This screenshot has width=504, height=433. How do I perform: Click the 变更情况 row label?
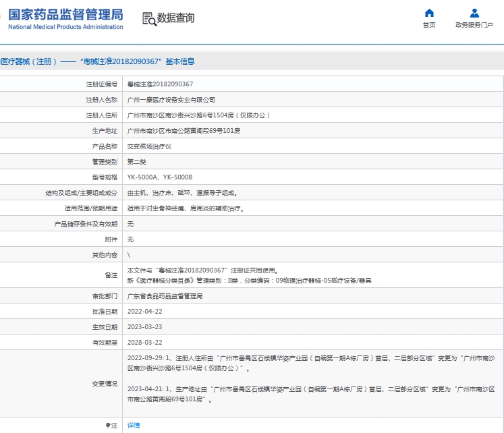click(105, 384)
